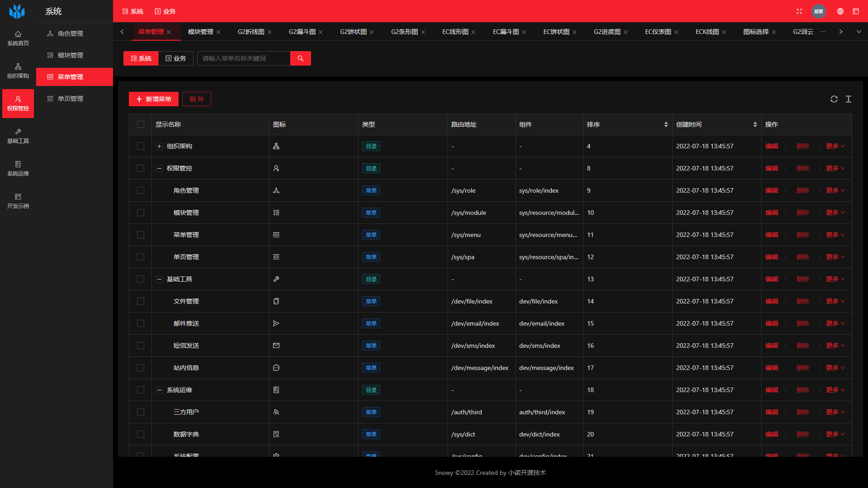Click the search magnifier button
868x488 pixels.
click(300, 58)
